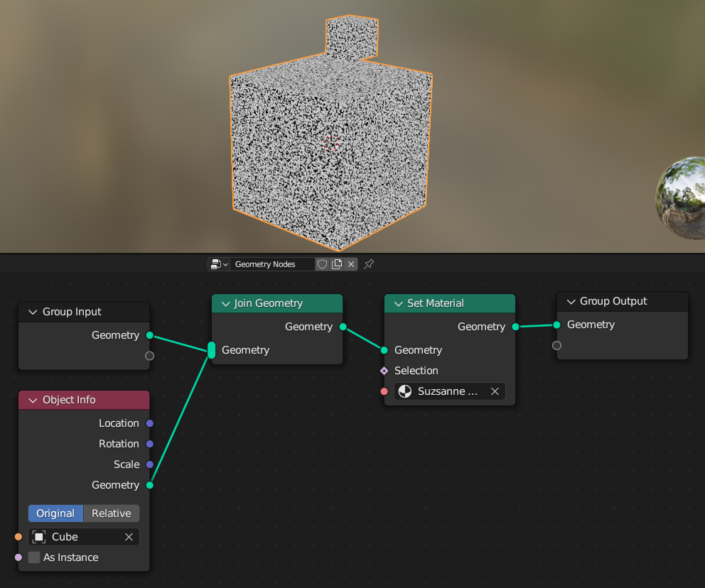
Task: Click the material sphere icon in Set Material
Action: (x=405, y=391)
